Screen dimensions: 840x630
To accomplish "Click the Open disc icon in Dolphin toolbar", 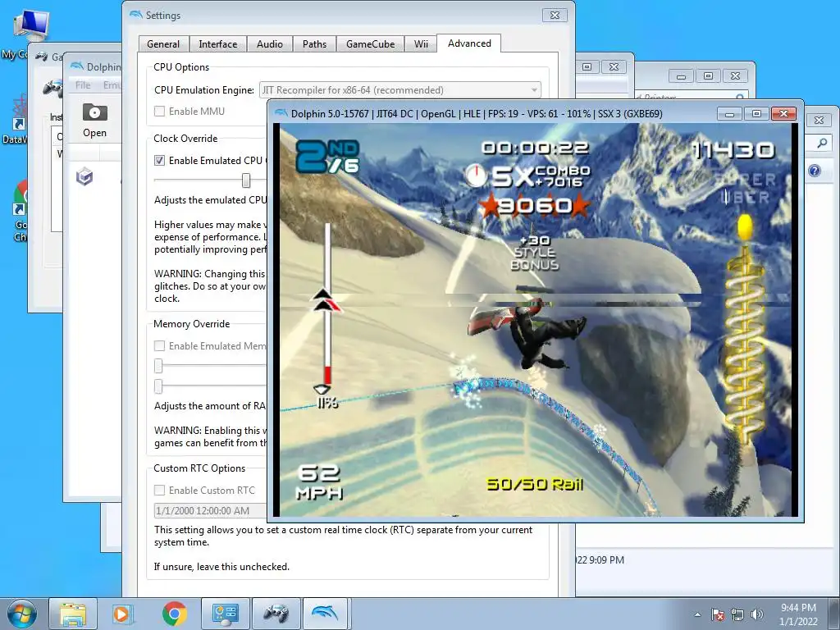I will point(95,121).
